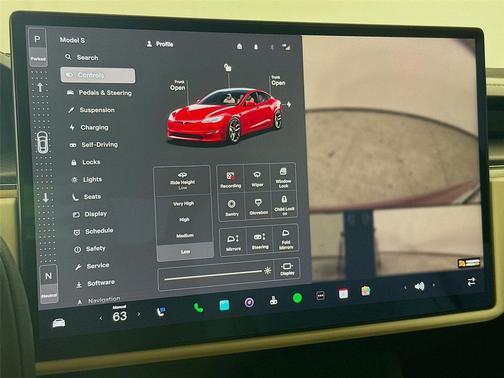Image resolution: width=504 pixels, height=378 pixels.
Task: Open the green Phone app
Action: (199, 308)
